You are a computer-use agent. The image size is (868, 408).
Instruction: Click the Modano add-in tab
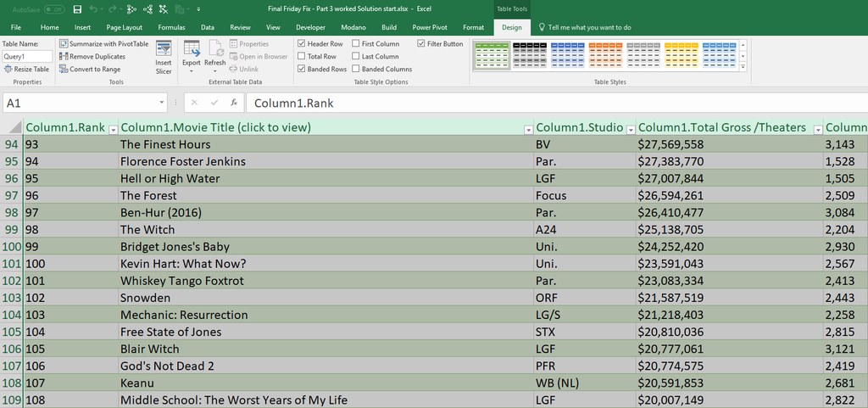tap(353, 27)
